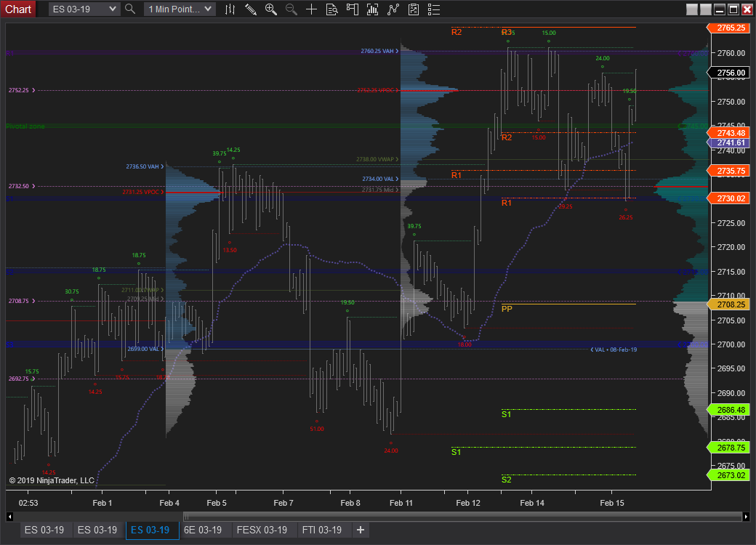Click the left gray window button
The height and width of the screenshot is (545, 756).
tap(692, 9)
